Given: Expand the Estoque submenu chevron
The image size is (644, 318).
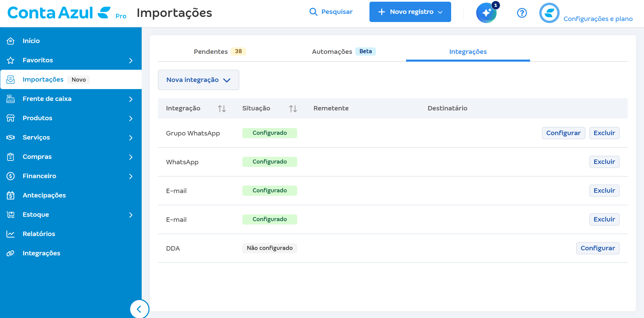Looking at the screenshot, I should pos(131,215).
